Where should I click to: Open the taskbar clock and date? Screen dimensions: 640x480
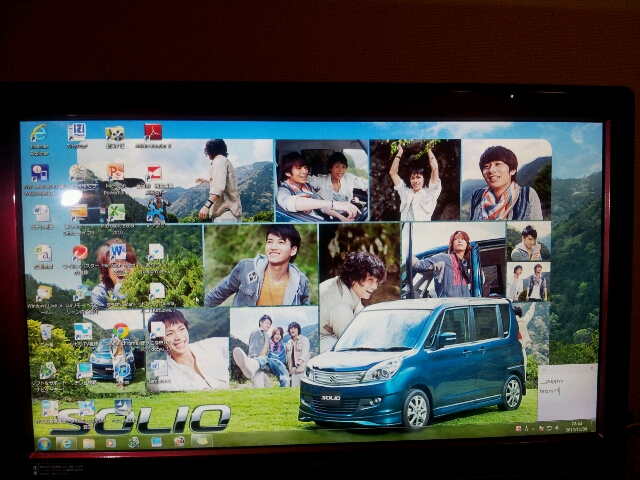click(576, 427)
